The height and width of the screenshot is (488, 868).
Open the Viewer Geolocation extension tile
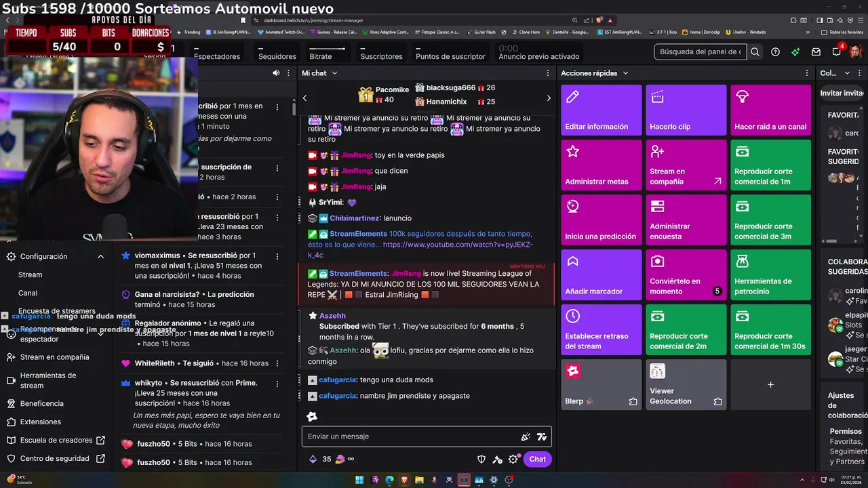(686, 384)
